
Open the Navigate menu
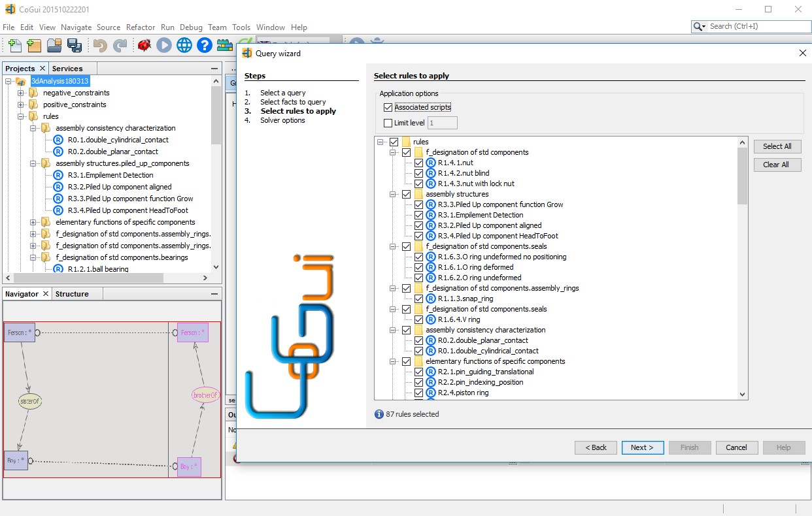[x=76, y=27]
